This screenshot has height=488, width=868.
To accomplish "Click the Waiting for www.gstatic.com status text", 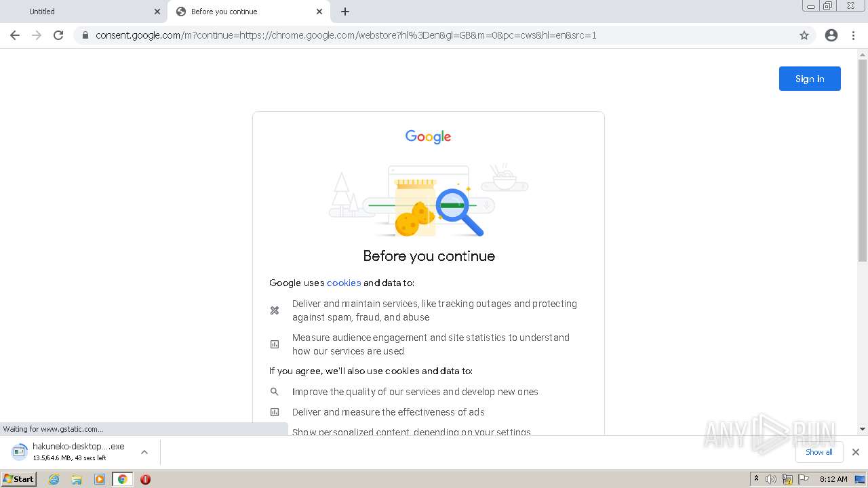I will tap(54, 429).
